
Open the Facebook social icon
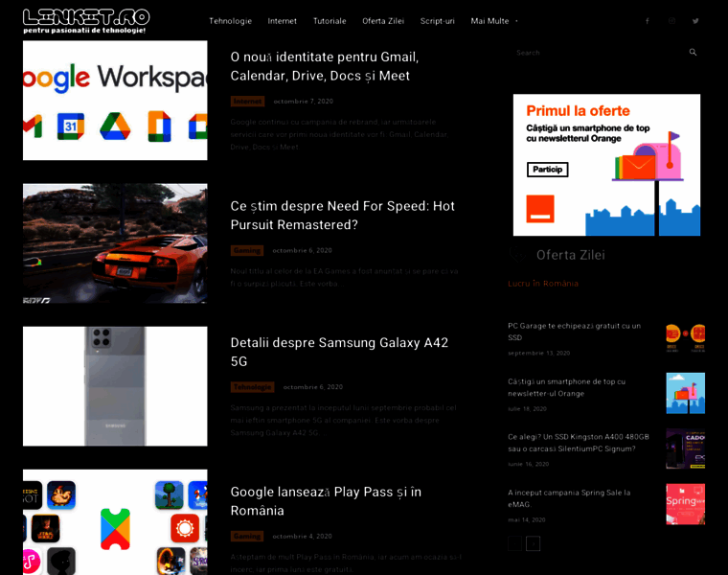pos(647,21)
